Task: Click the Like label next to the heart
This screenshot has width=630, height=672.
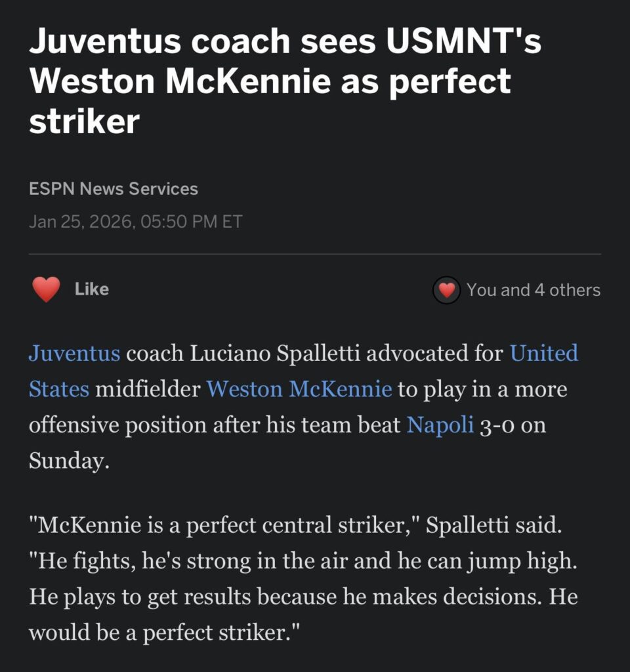Action: [91, 288]
